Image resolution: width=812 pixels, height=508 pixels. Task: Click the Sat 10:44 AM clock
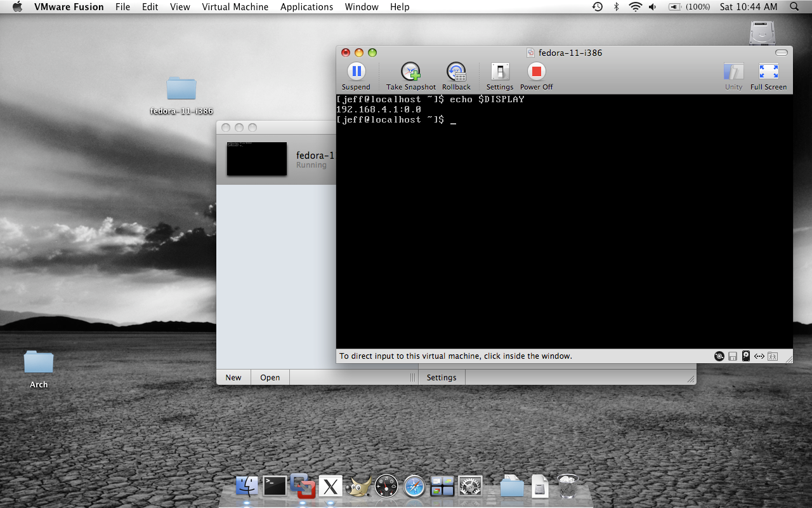pyautogui.click(x=749, y=7)
